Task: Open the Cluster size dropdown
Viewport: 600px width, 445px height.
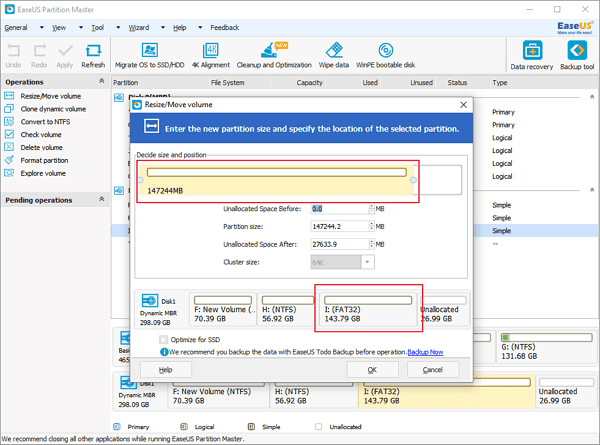Action: (367, 262)
